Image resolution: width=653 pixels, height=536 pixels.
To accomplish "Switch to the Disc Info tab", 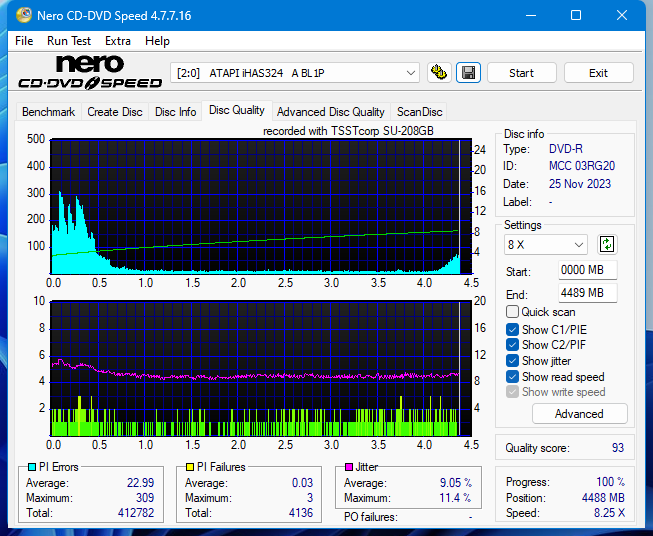I will tap(175, 112).
